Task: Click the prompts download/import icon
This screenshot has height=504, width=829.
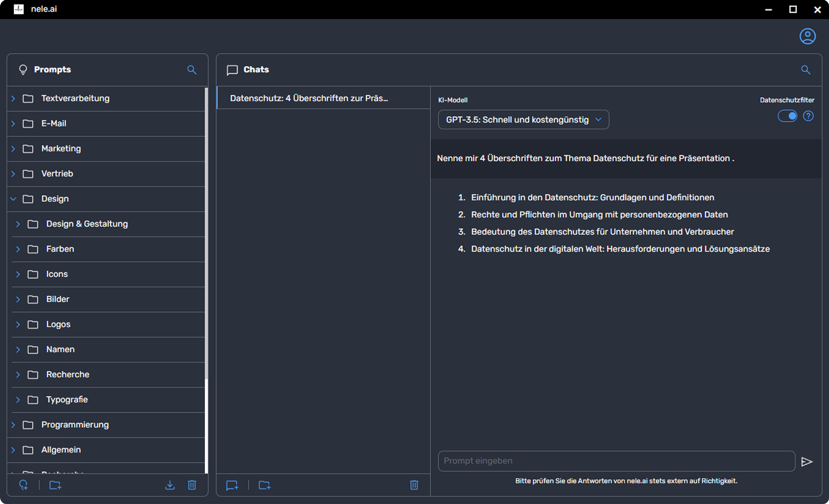Action: [170, 485]
